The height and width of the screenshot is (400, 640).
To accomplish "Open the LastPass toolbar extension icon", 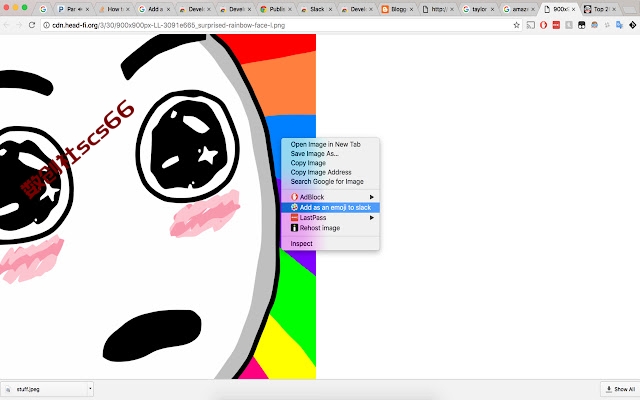I will click(x=556, y=25).
